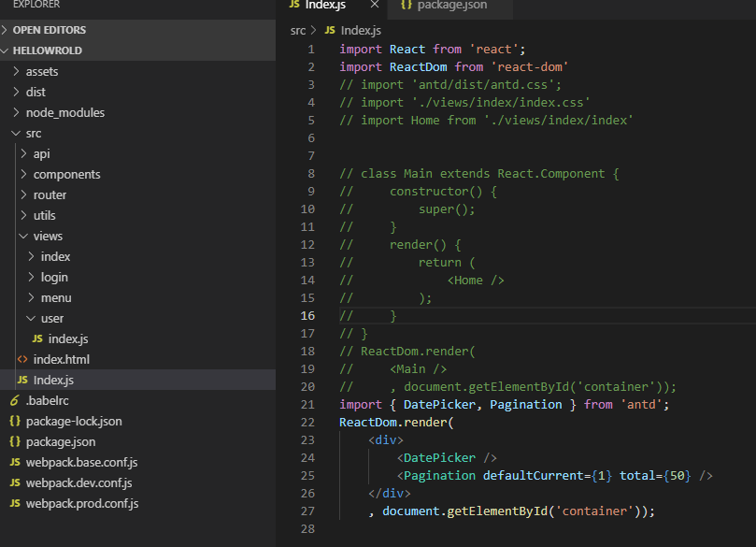The image size is (756, 547).
Task: Close the Index.js editor tab
Action: [375, 5]
